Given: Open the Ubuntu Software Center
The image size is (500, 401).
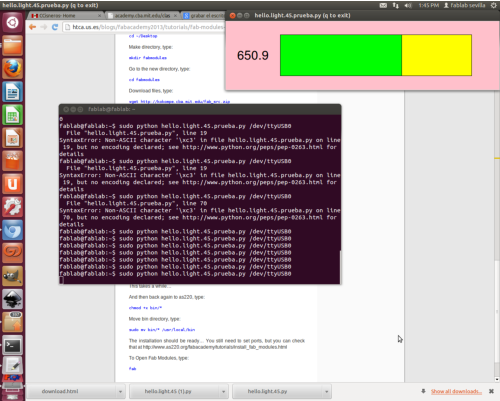Looking at the screenshot, I should pos(12,161).
